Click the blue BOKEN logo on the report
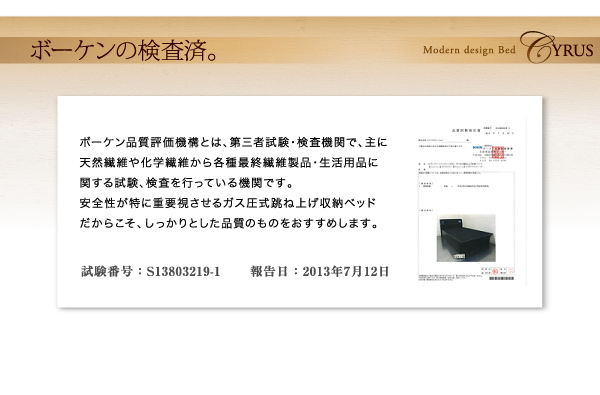 pyautogui.click(x=478, y=147)
